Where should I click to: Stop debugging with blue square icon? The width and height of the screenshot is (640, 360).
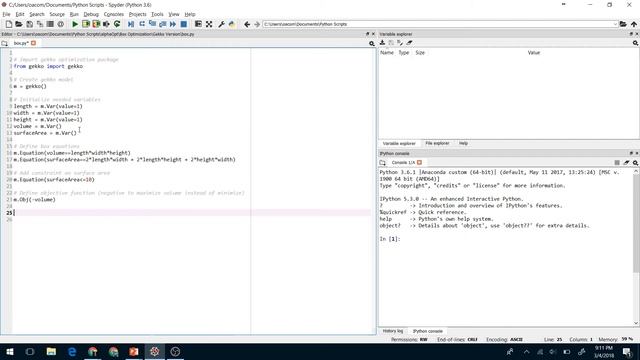(184, 24)
